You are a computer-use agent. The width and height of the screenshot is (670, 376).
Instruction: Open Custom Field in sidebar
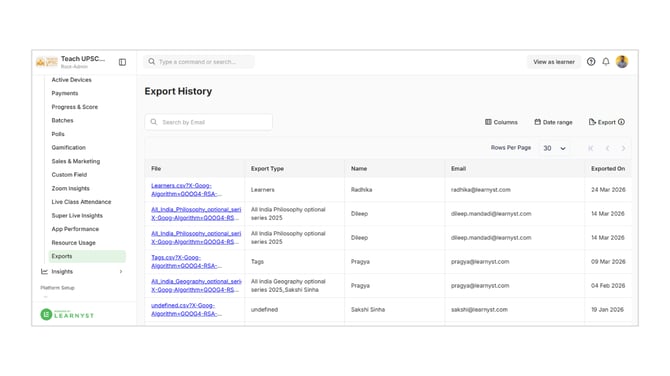[x=69, y=175]
